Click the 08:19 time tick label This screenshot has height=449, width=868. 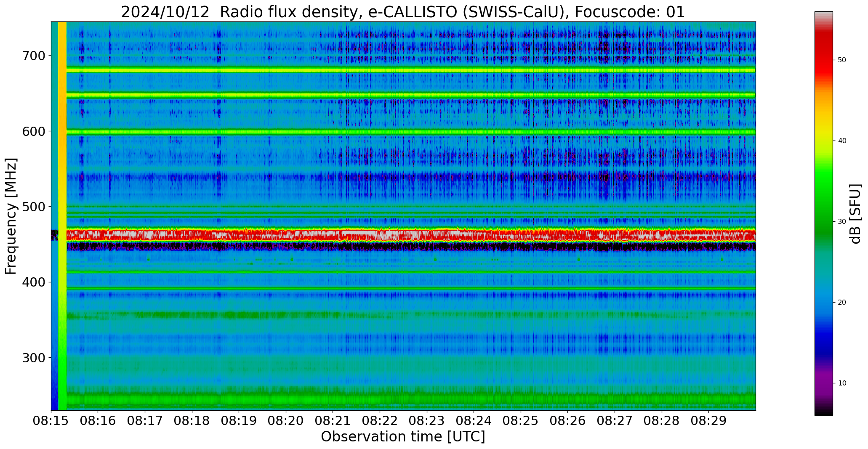coord(239,421)
